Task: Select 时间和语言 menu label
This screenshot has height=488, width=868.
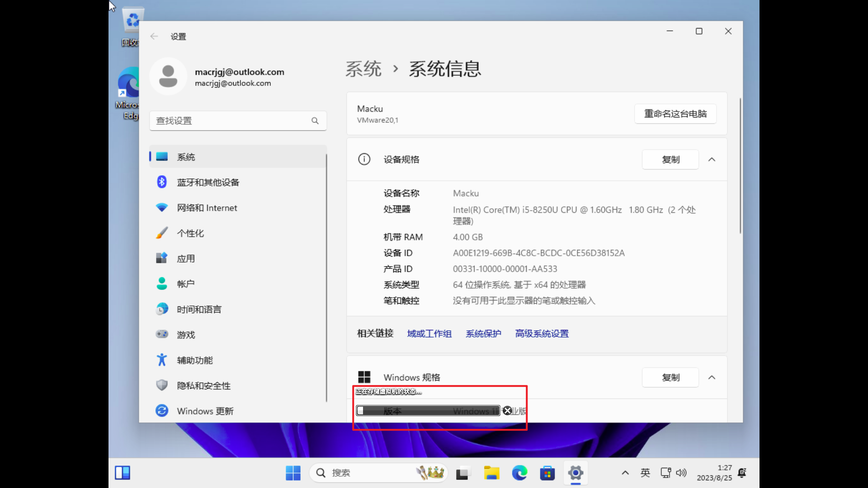Action: [x=199, y=310]
